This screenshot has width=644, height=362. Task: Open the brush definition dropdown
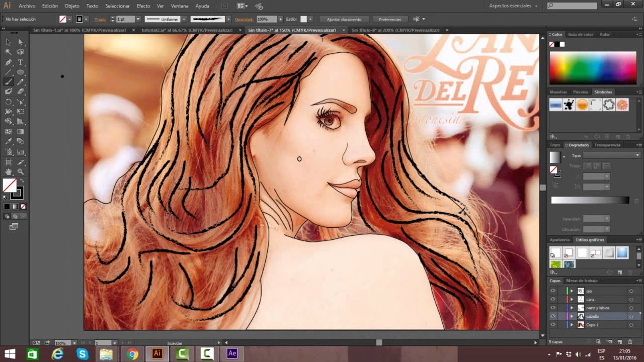coord(228,19)
